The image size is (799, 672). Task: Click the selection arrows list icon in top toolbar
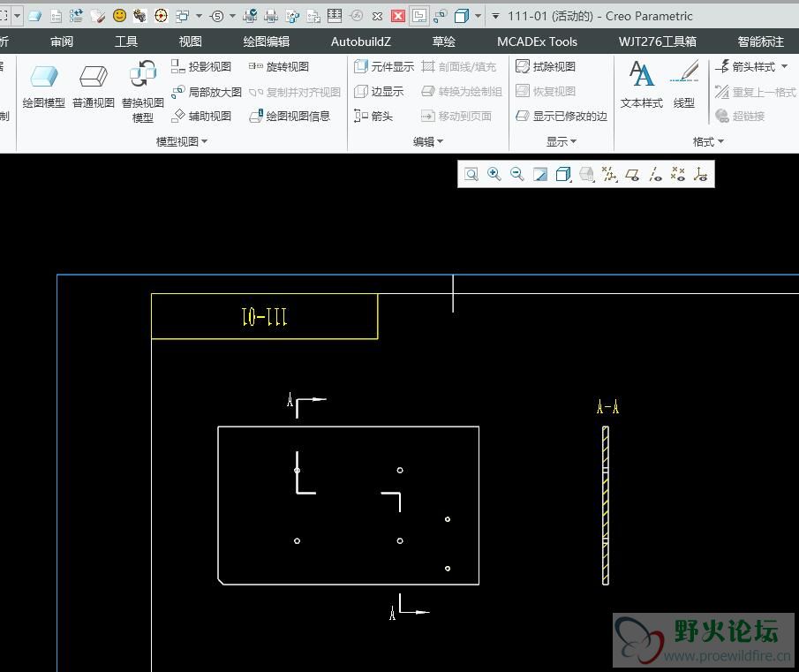point(76,16)
